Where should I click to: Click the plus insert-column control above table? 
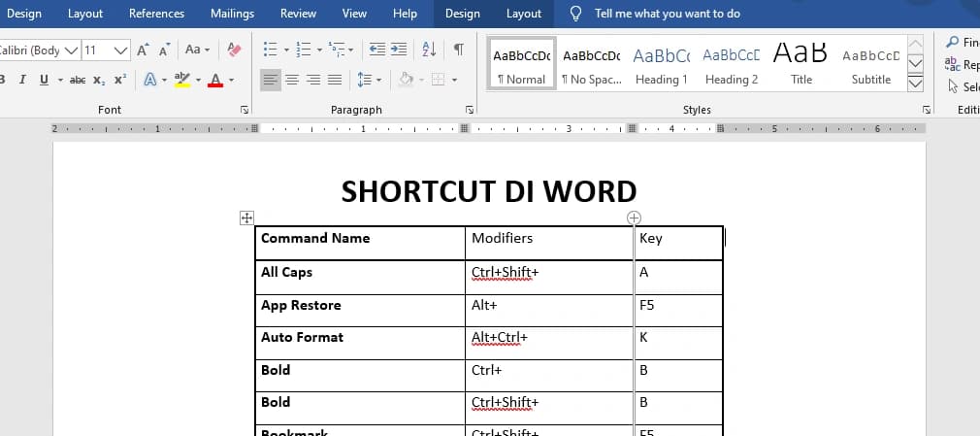[x=634, y=218]
